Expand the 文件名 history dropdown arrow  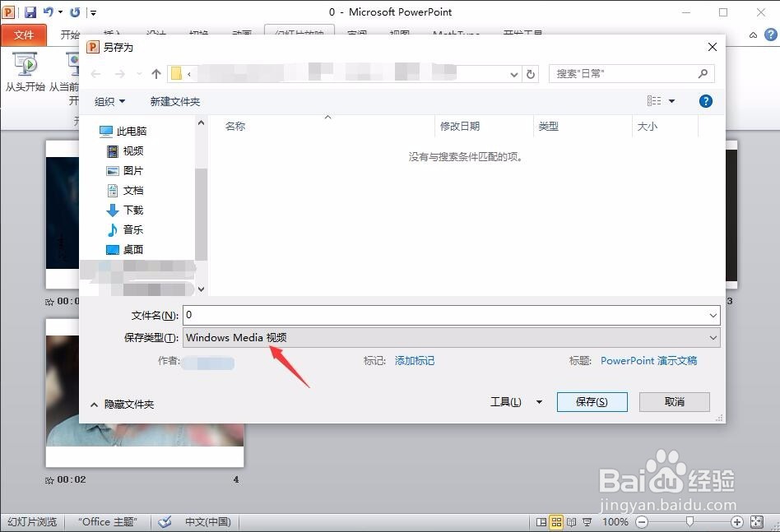tap(713, 315)
